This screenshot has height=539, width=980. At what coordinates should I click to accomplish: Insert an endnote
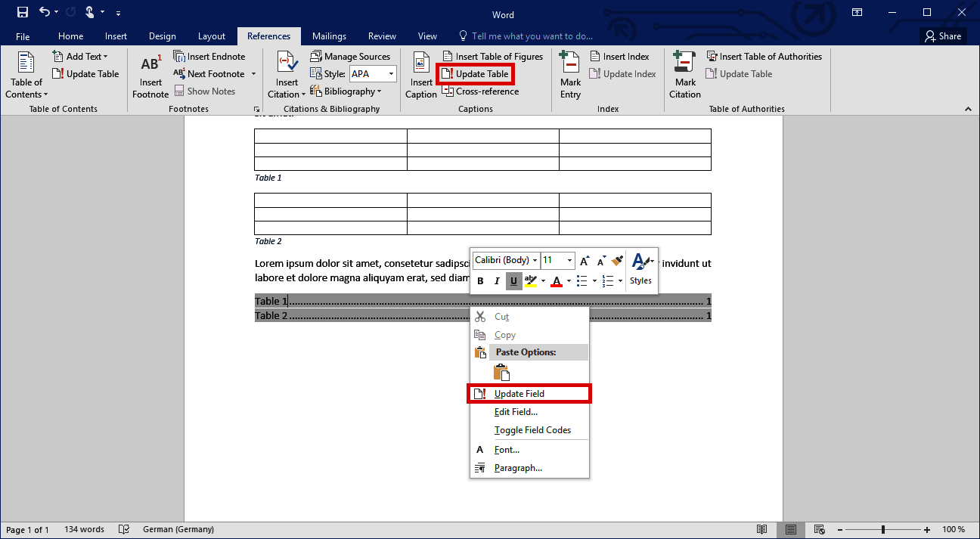click(209, 56)
